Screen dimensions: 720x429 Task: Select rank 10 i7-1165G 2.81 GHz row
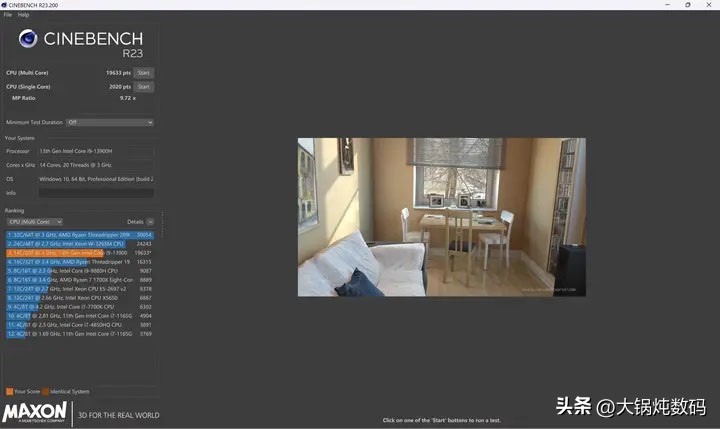click(x=80, y=316)
